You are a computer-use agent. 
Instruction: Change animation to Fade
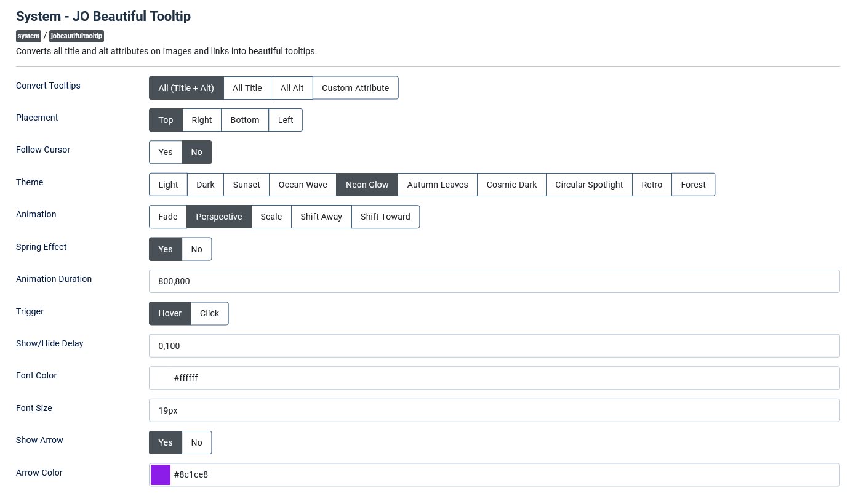[x=167, y=217]
